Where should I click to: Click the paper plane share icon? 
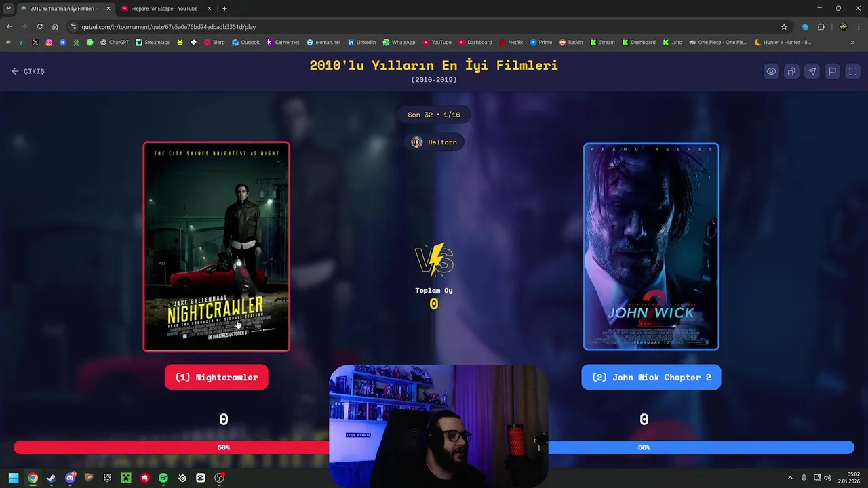coord(812,71)
